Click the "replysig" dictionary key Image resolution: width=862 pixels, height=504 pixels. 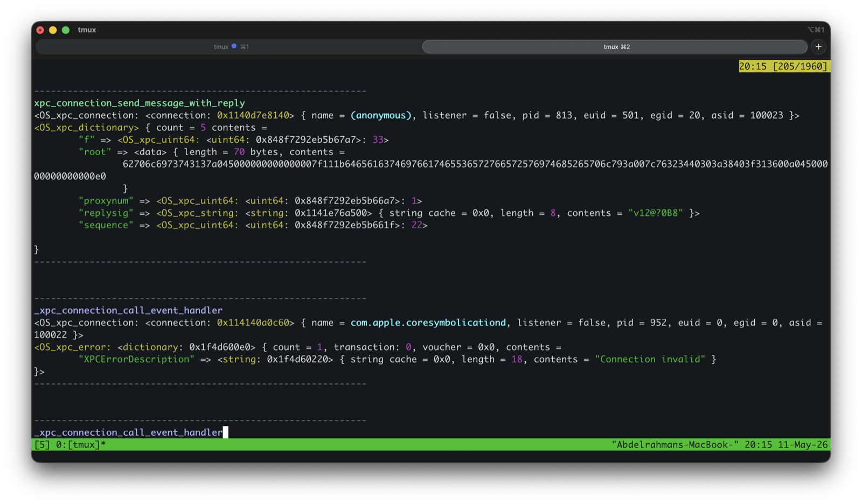[x=106, y=213]
